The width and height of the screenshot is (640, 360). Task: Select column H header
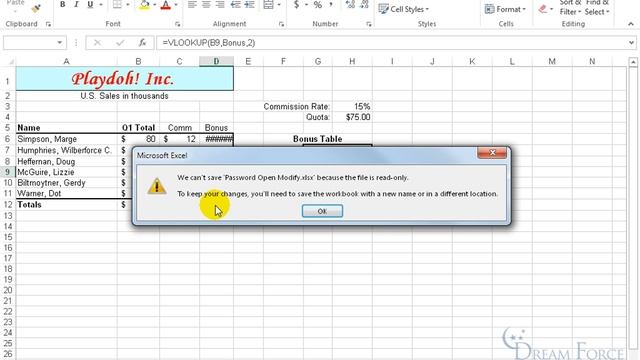click(352, 61)
